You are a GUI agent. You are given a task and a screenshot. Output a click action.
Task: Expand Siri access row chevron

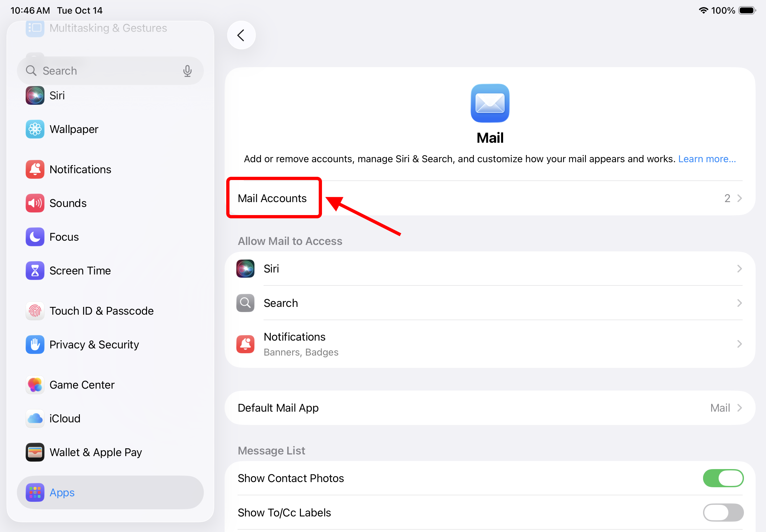click(739, 269)
